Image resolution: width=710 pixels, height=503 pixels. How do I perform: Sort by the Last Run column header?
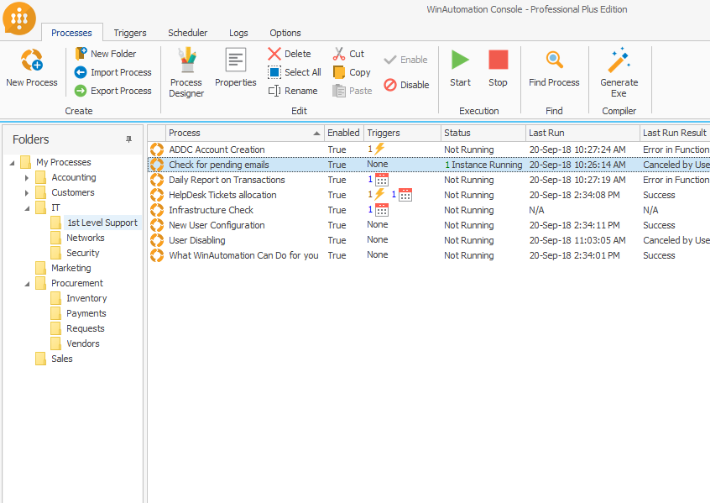click(x=582, y=133)
